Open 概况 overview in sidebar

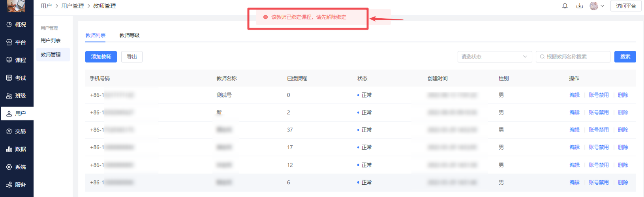[17, 24]
